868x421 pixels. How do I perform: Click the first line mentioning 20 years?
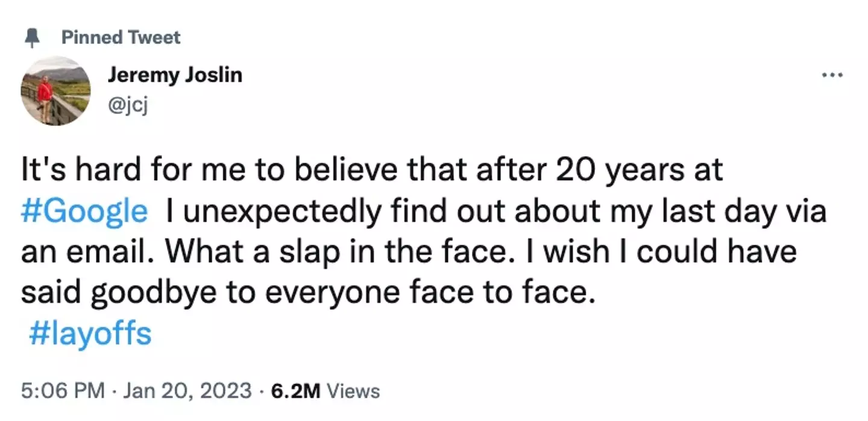tap(372, 171)
